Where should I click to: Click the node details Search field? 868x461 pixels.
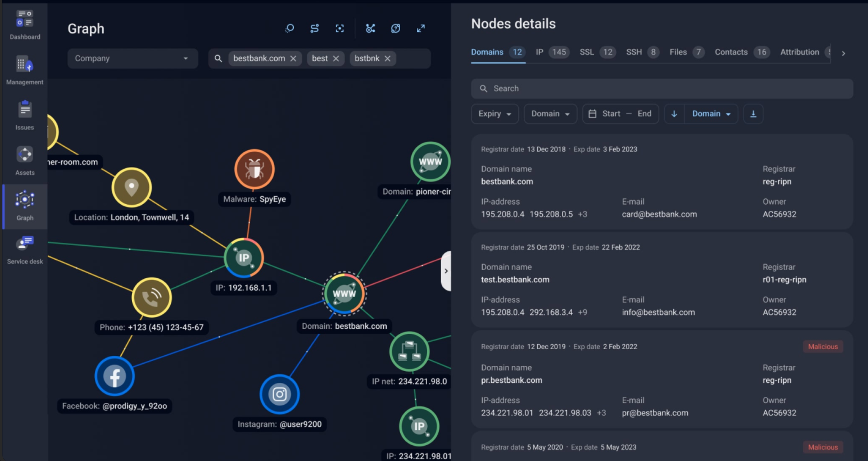pos(662,89)
